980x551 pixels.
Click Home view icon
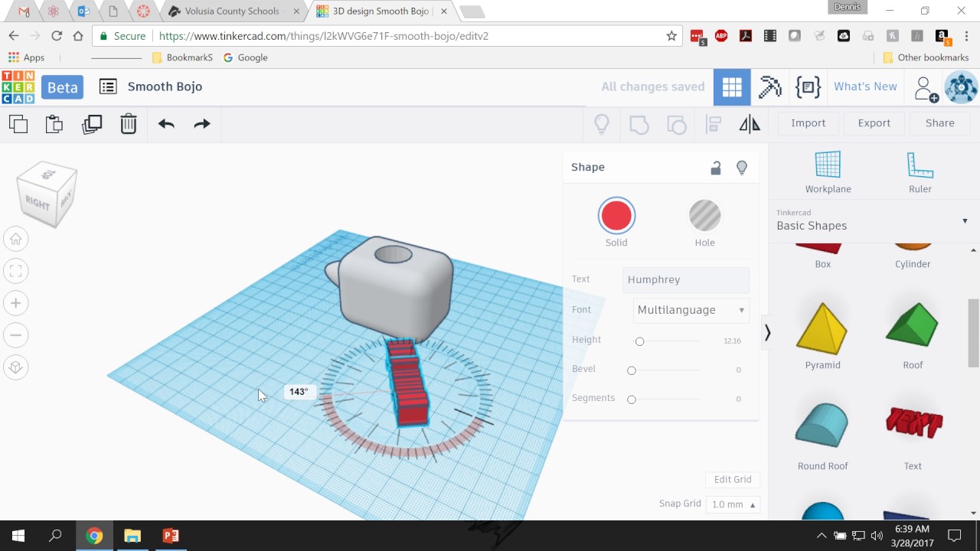15,240
